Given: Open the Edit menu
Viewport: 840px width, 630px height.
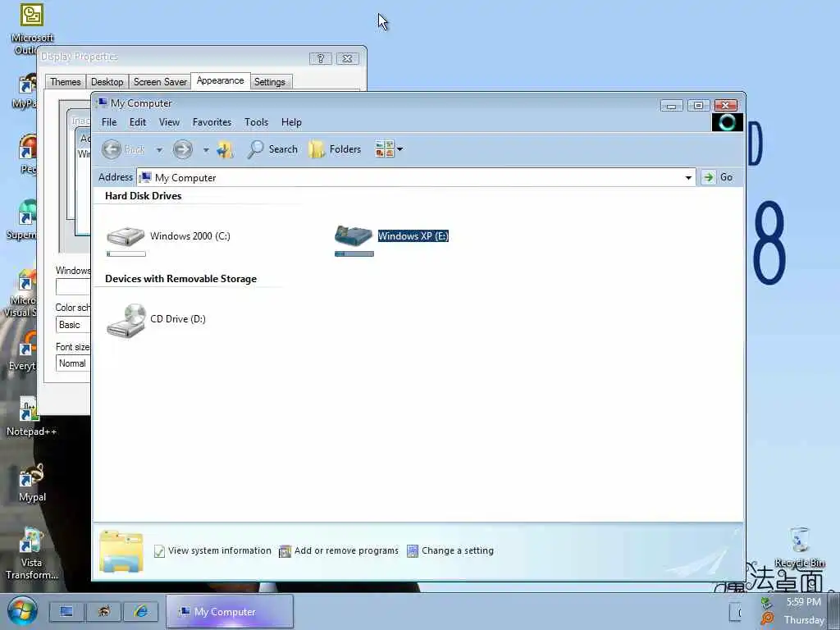Looking at the screenshot, I should pyautogui.click(x=138, y=122).
